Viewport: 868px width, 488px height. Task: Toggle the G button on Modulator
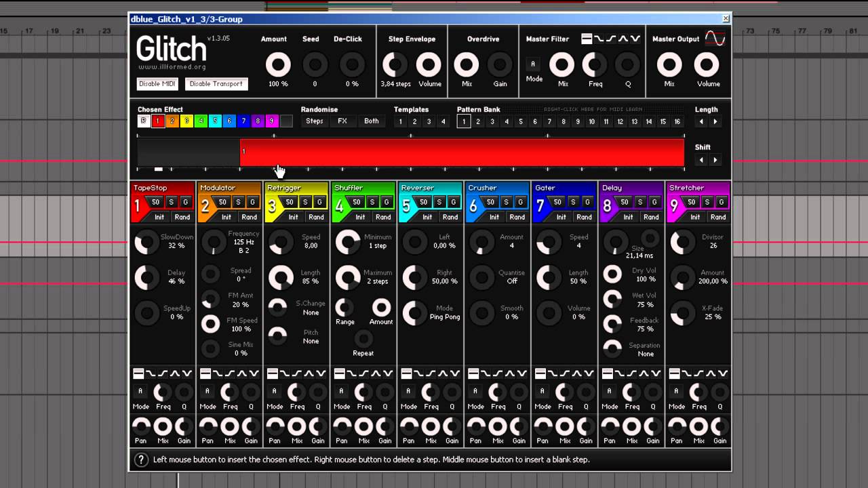point(253,202)
